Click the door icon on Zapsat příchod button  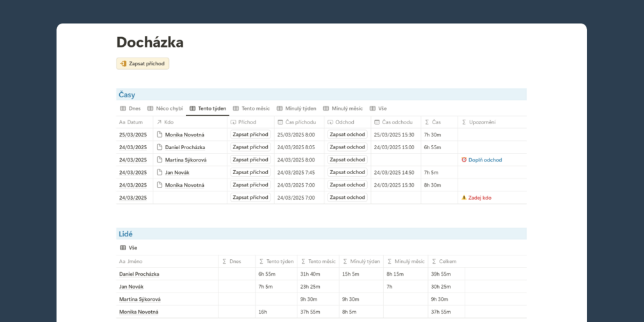[x=123, y=63]
